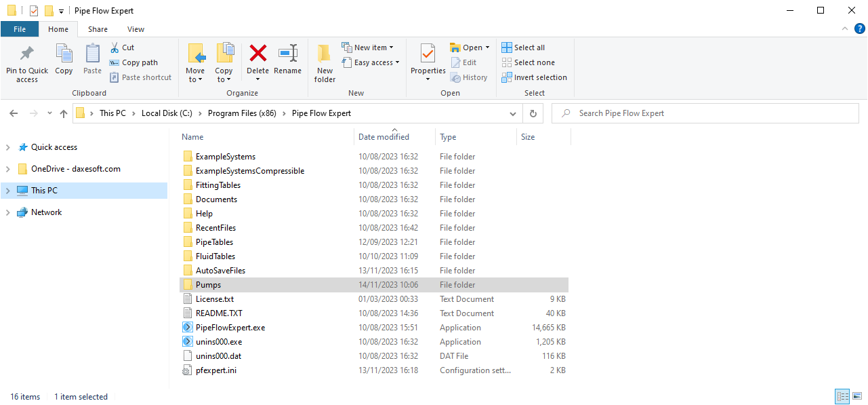Select all items in the folder
868x405 pixels.
523,47
